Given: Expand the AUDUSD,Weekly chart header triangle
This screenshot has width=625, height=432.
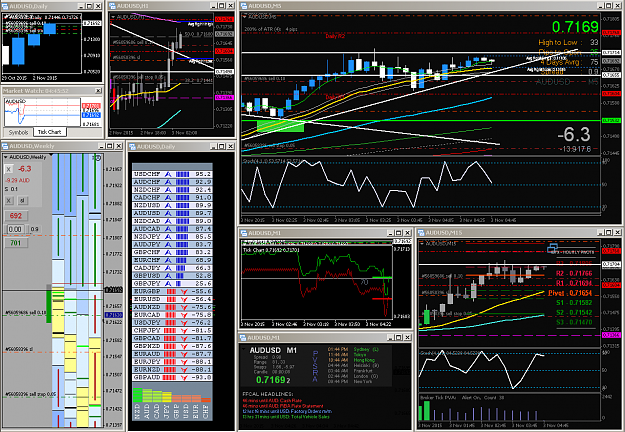Looking at the screenshot, I should click(6, 157).
